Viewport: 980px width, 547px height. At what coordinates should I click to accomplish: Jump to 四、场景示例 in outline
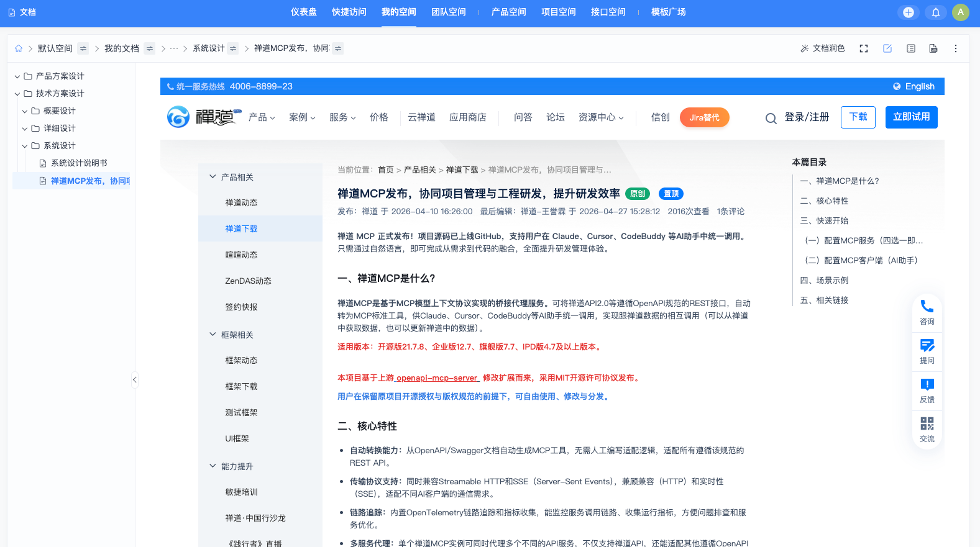825,281
